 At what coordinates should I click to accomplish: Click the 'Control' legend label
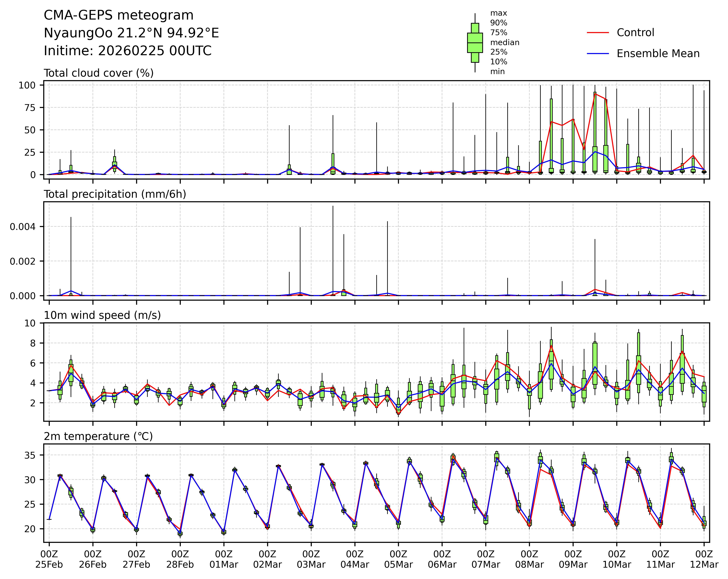pos(635,33)
